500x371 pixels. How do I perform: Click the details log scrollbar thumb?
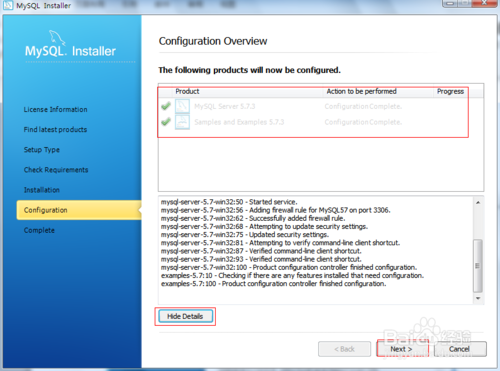(x=478, y=266)
